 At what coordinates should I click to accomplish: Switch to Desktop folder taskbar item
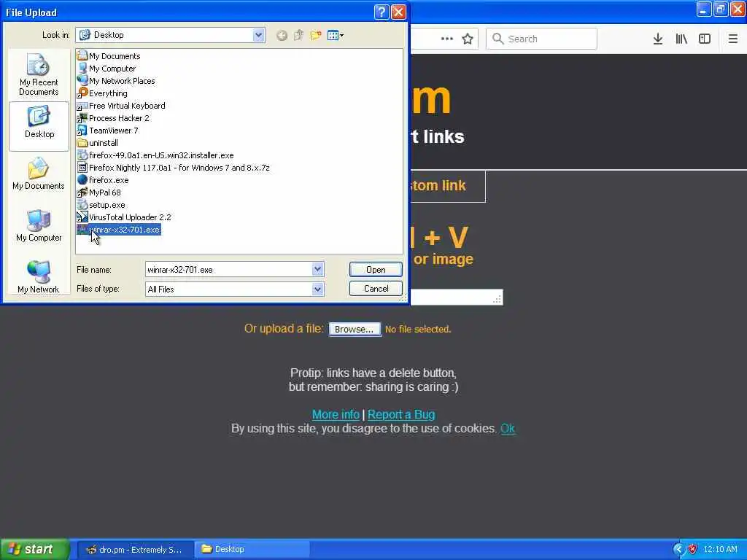[252, 550]
